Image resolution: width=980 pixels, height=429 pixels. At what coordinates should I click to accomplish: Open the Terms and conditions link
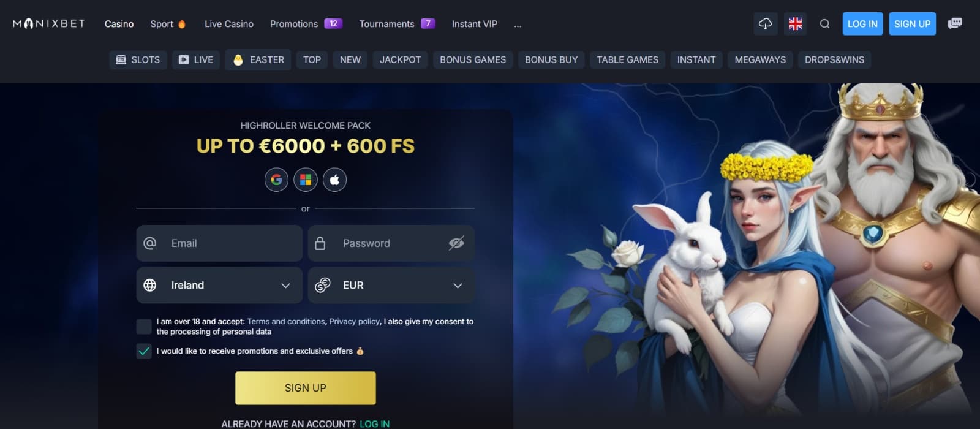(x=286, y=321)
